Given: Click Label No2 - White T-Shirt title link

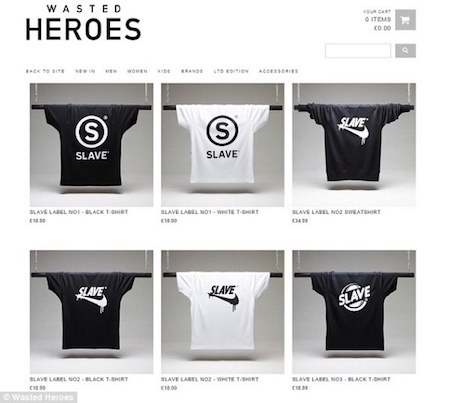Looking at the screenshot, I should pos(210,379).
